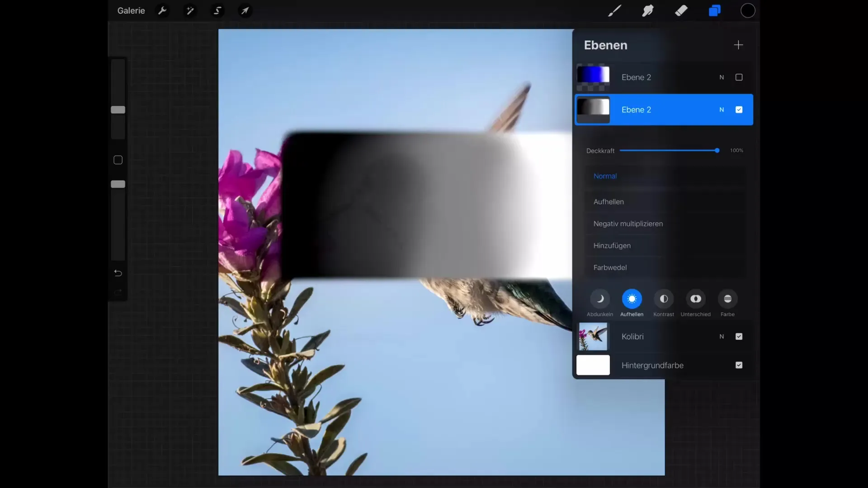The height and width of the screenshot is (488, 868).
Task: Toggle the Layers panel icon
Action: (715, 10)
